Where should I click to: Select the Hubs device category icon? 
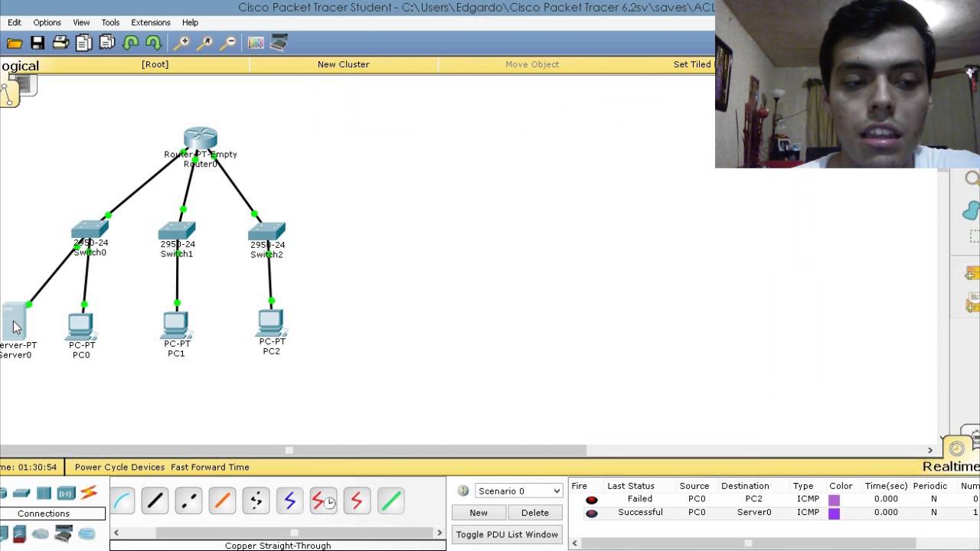pos(44,493)
